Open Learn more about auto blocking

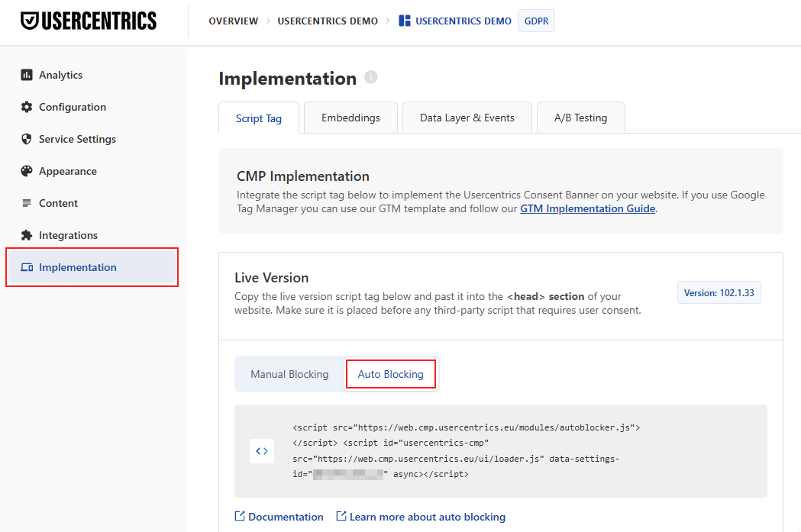point(421,517)
